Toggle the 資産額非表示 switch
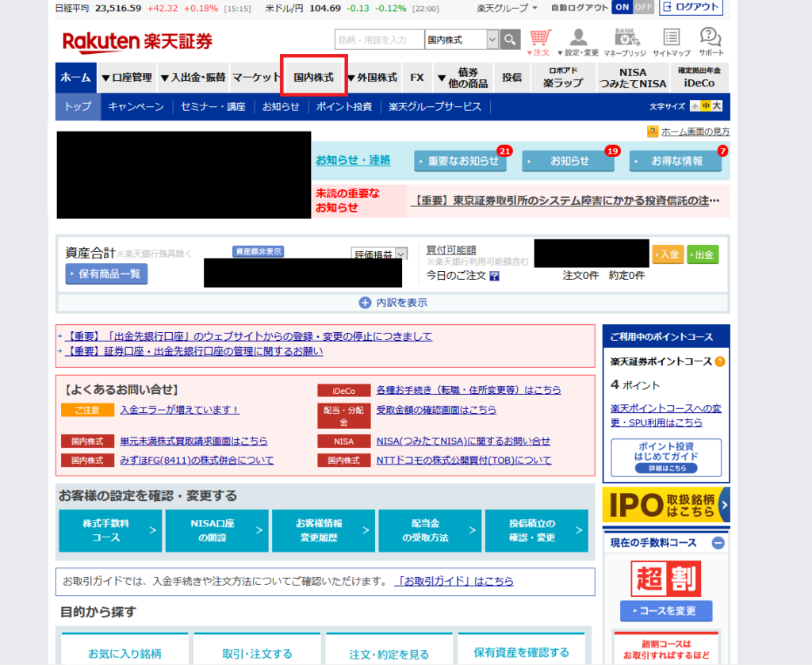 (258, 251)
